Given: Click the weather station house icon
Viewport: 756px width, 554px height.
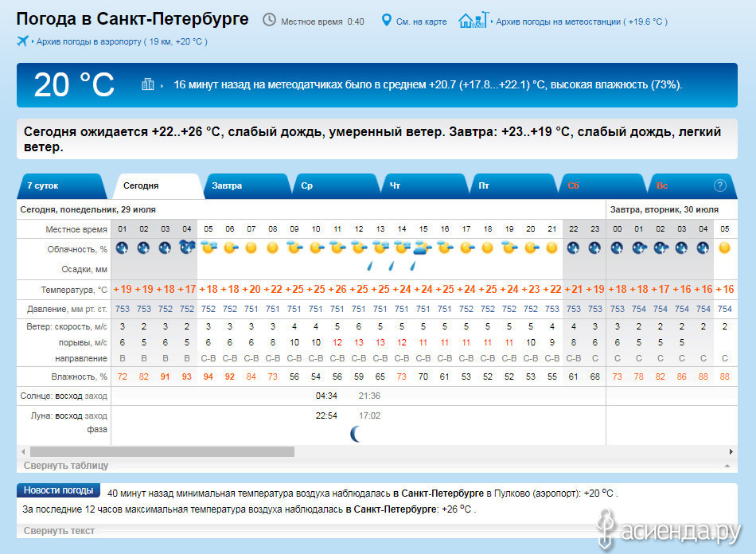Looking at the screenshot, I should (473, 20).
